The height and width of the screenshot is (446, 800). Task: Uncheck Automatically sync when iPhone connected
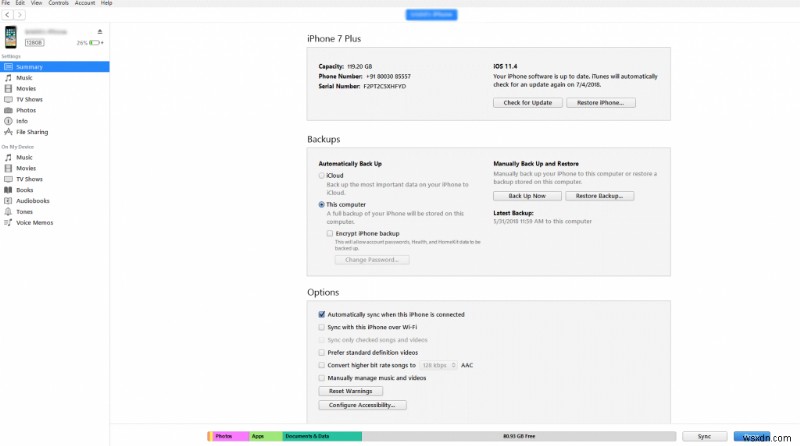tap(321, 314)
